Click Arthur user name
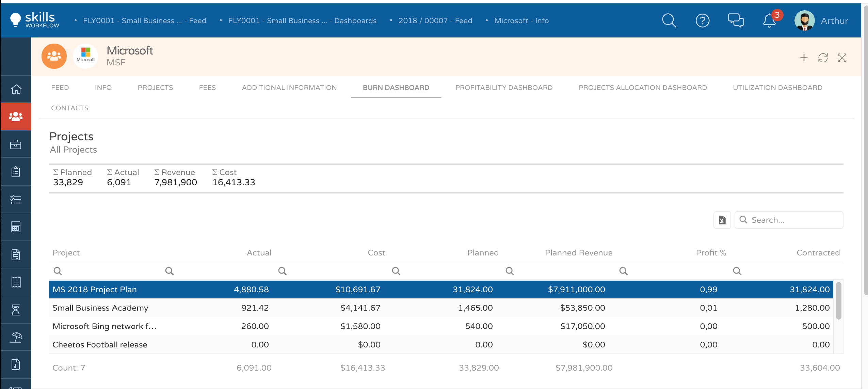This screenshot has width=868, height=389. [x=834, y=21]
